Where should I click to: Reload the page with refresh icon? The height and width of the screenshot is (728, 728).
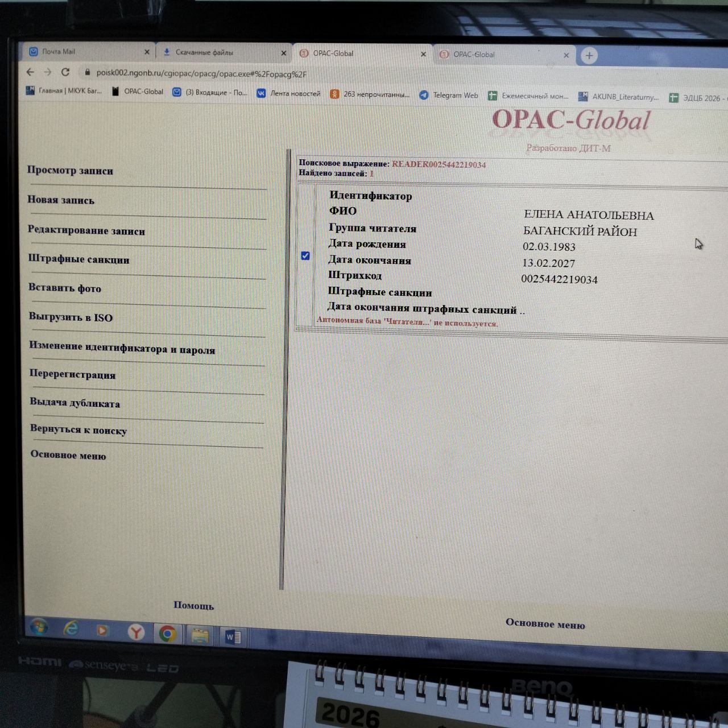[x=65, y=72]
